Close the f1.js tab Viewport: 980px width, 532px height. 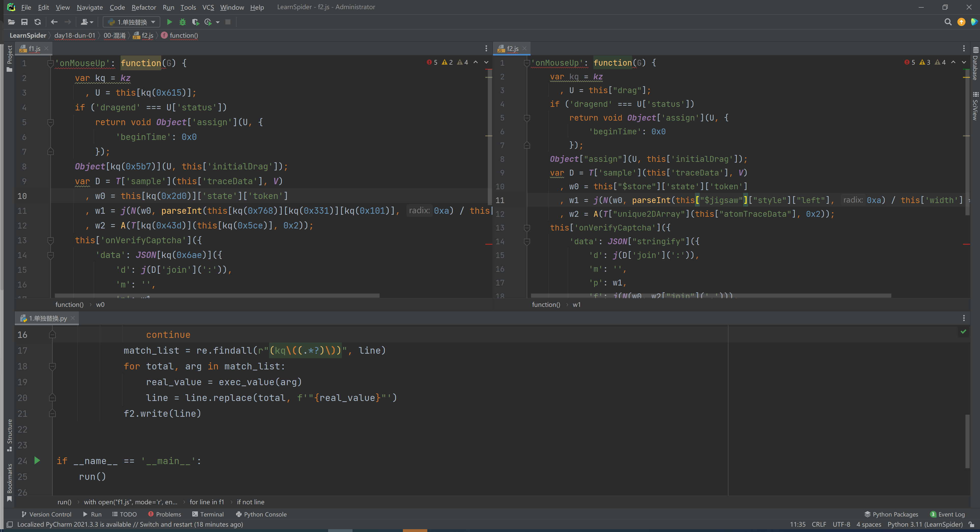(46, 48)
